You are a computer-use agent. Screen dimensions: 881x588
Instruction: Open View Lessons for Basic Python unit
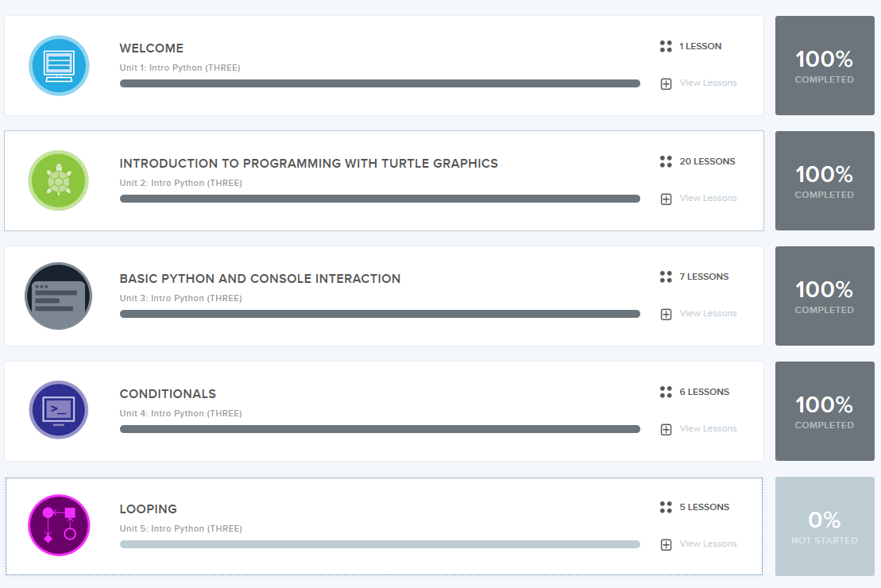pyautogui.click(x=708, y=313)
